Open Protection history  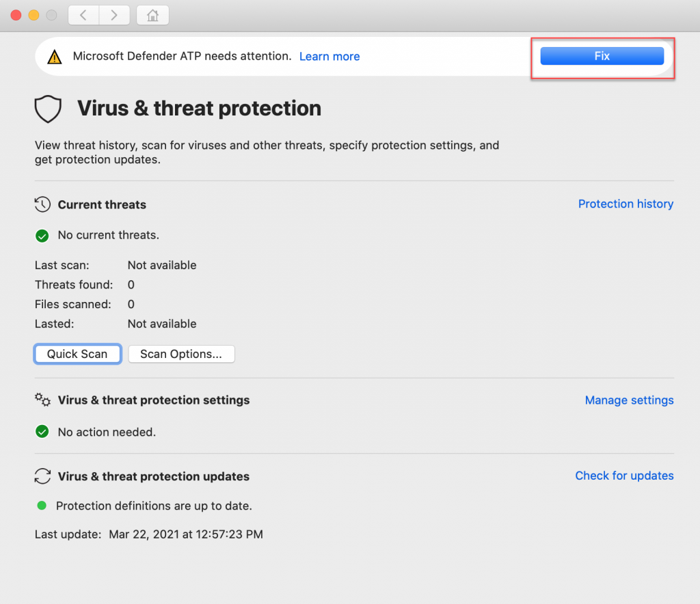[x=625, y=204]
